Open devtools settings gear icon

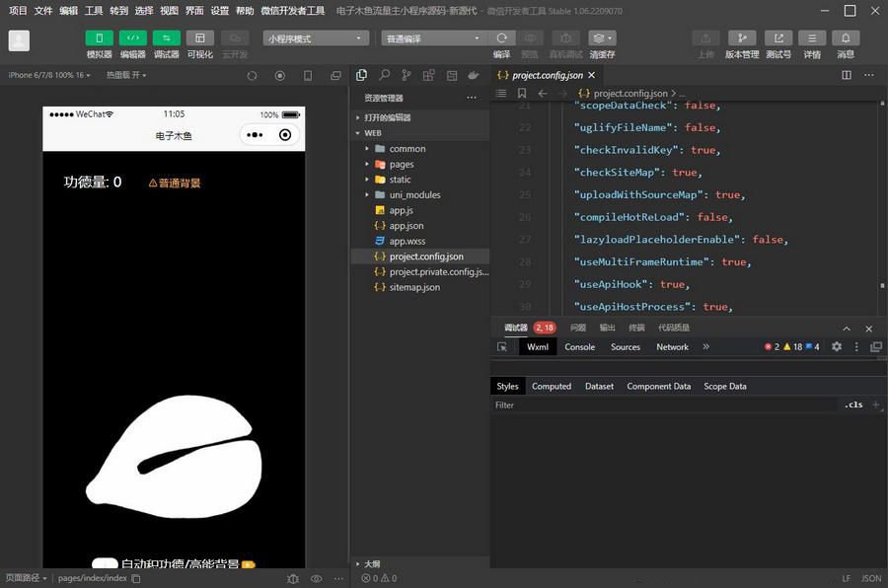pos(837,347)
